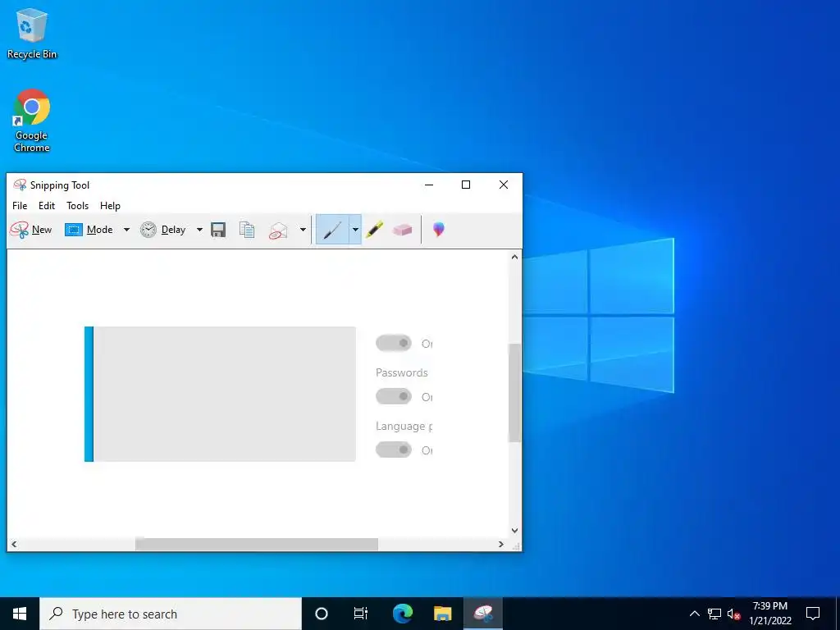
Task: Open Task View in taskbar
Action: pyautogui.click(x=361, y=614)
